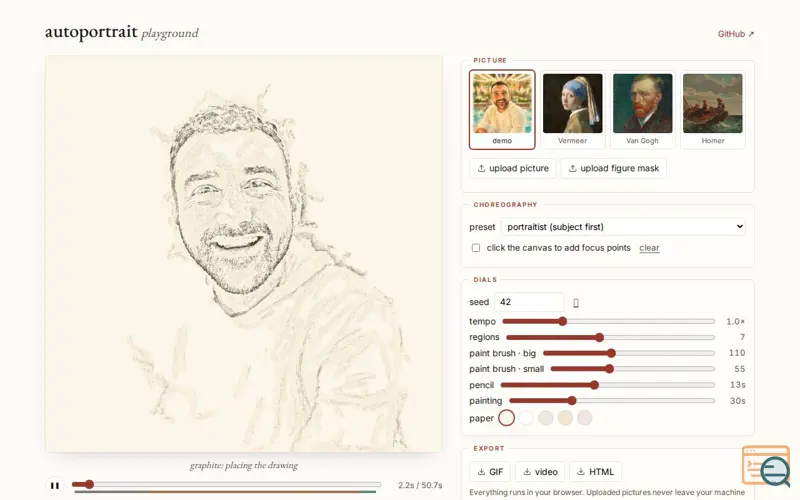Screen dimensions: 800x500
Task: Pause the drawing playback
Action: [x=55, y=485]
